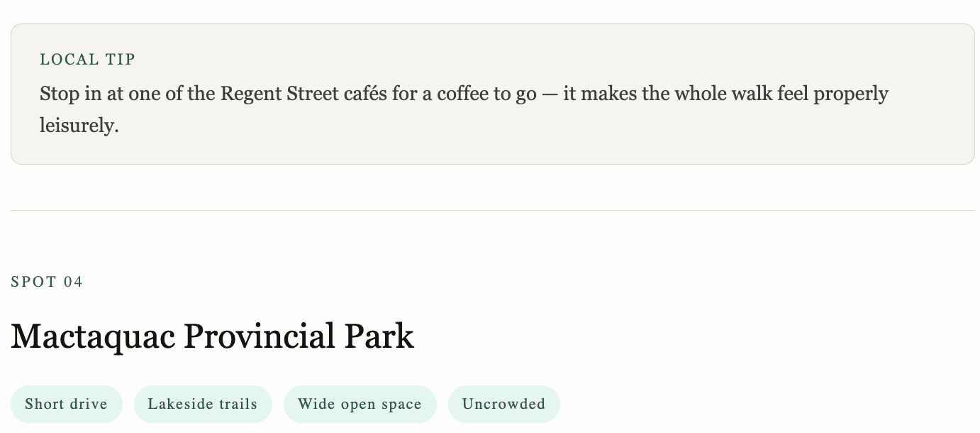The height and width of the screenshot is (433, 980).
Task: Click the "Short drive" tag
Action: (66, 405)
